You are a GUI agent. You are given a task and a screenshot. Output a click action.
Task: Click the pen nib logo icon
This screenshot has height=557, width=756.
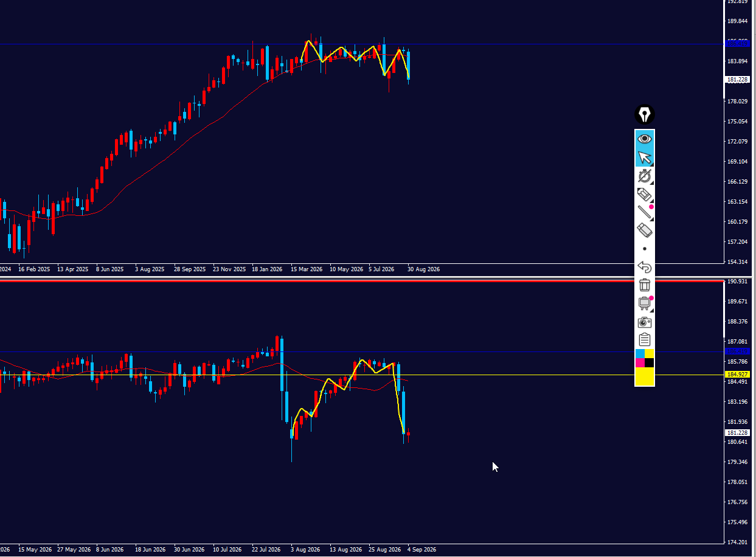[645, 114]
